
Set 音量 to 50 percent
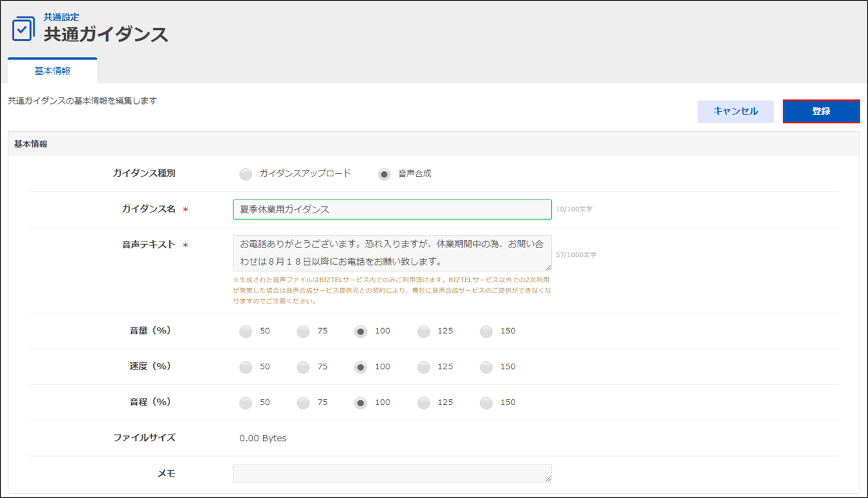pos(246,331)
